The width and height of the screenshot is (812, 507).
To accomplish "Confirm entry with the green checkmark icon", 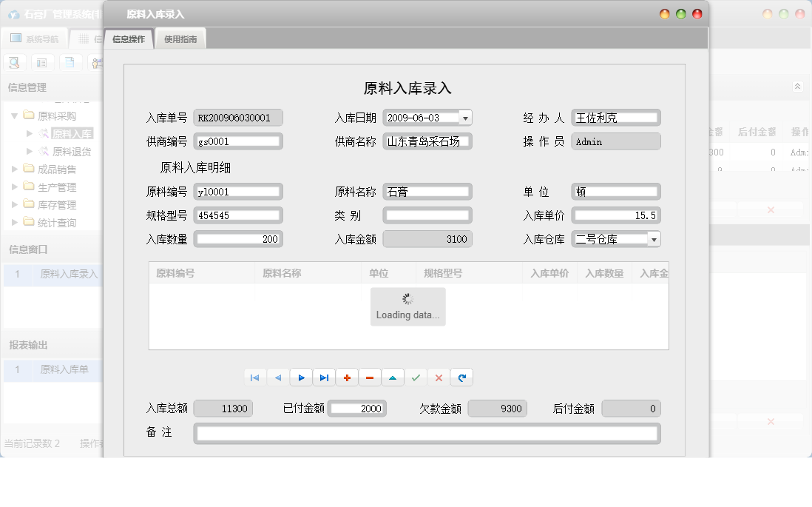I will [416, 377].
